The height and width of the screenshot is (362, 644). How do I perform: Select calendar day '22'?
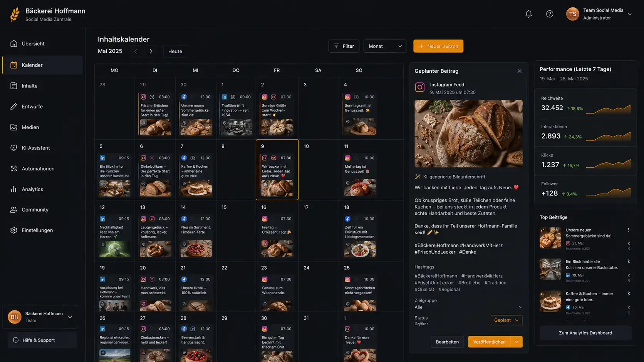(x=224, y=268)
